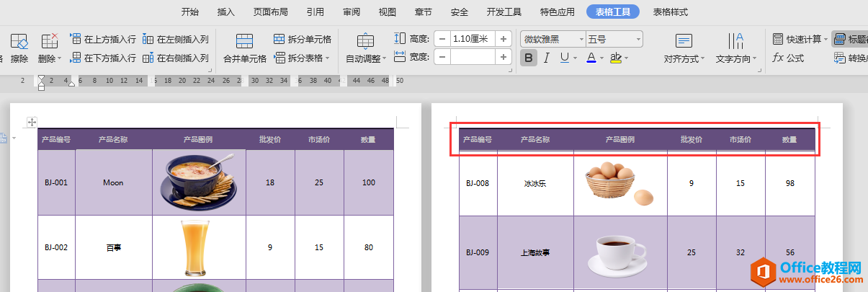Image resolution: width=868 pixels, height=292 pixels.
Task: Click Merge Cells (合并单元格)
Action: point(245,48)
